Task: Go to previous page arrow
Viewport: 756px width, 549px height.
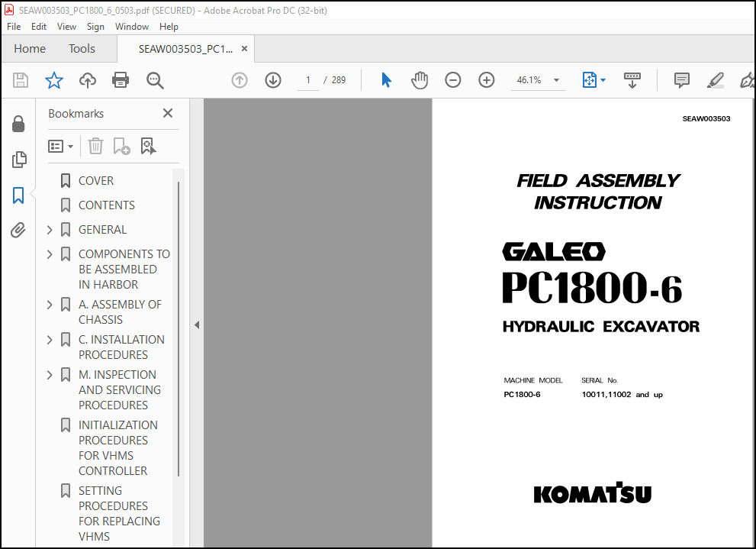Action: coord(240,80)
